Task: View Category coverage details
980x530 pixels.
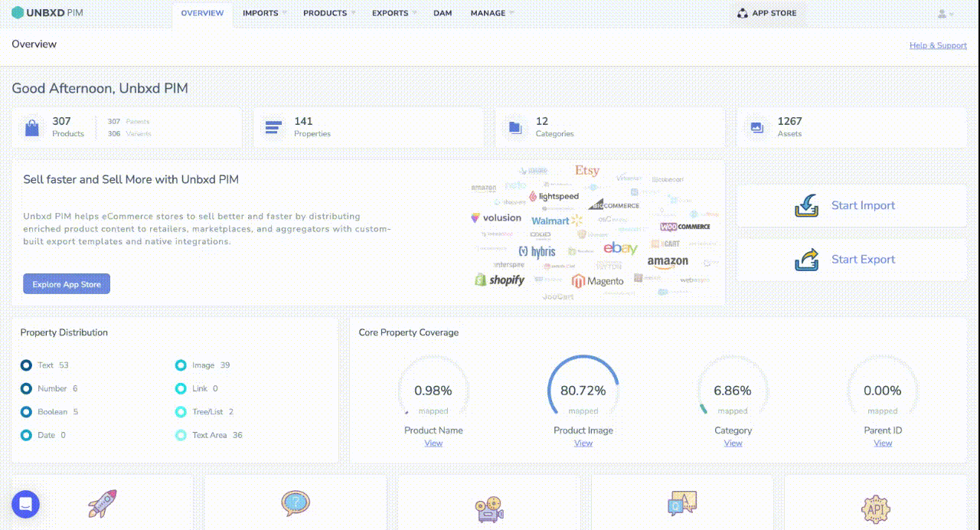Action: [x=733, y=443]
